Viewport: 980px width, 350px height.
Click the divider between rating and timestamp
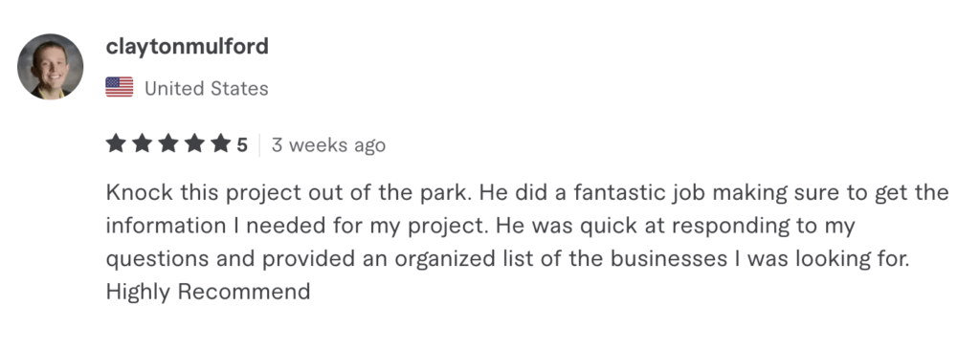(x=259, y=145)
